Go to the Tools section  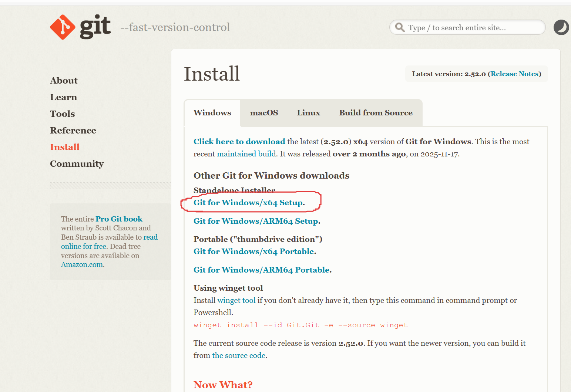[x=62, y=114]
